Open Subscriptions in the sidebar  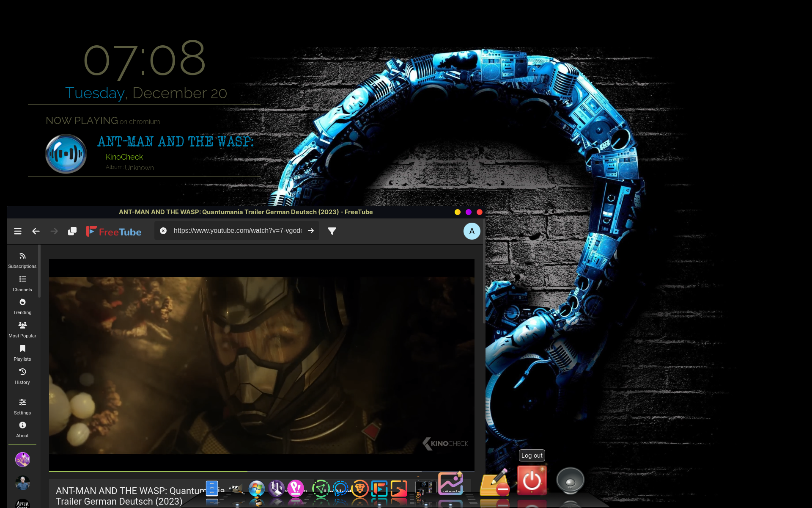click(x=22, y=260)
